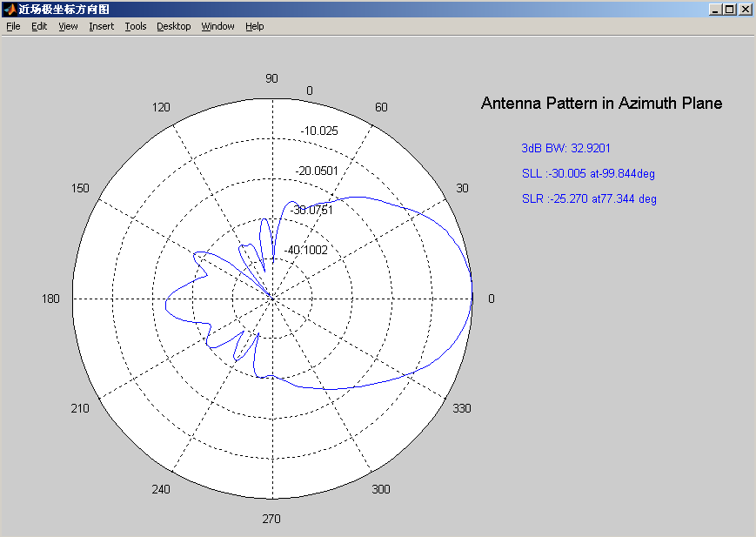
Task: Click the 30 degree angle label
Action: [462, 188]
